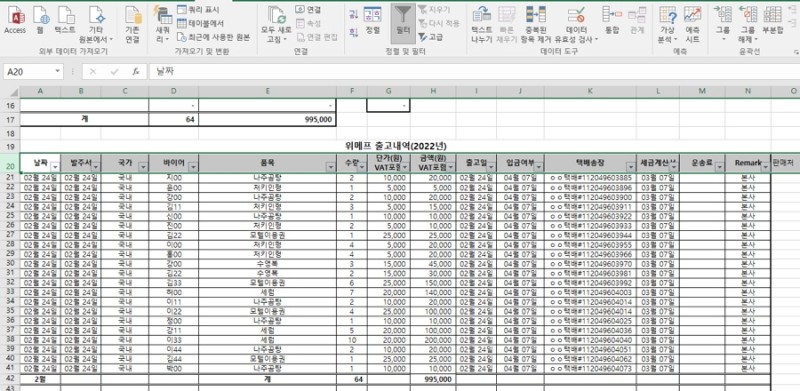The image size is (800, 391).
Task: Click the Name Box showing A20
Action: (x=28, y=72)
